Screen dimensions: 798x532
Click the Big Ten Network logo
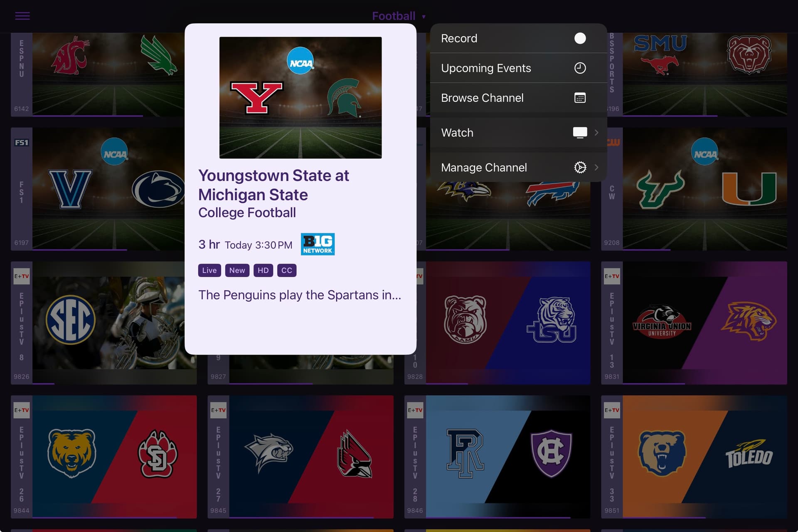(x=318, y=244)
